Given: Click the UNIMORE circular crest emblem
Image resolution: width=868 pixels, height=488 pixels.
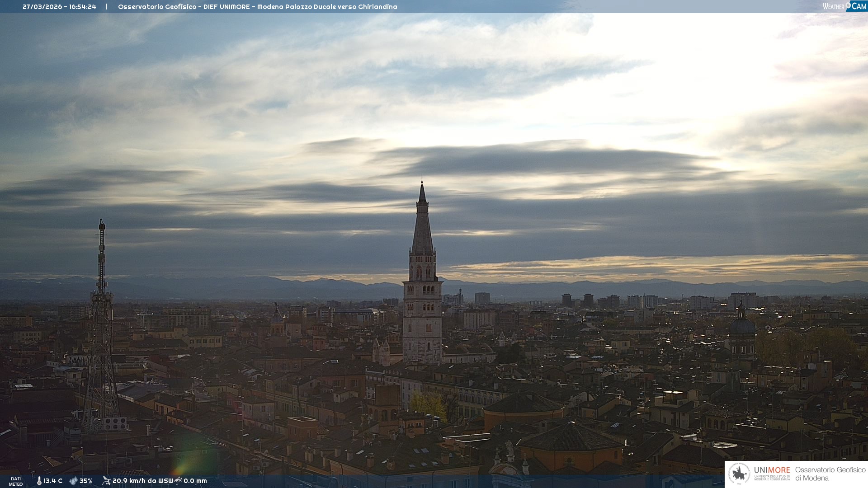Looking at the screenshot, I should tap(739, 474).
